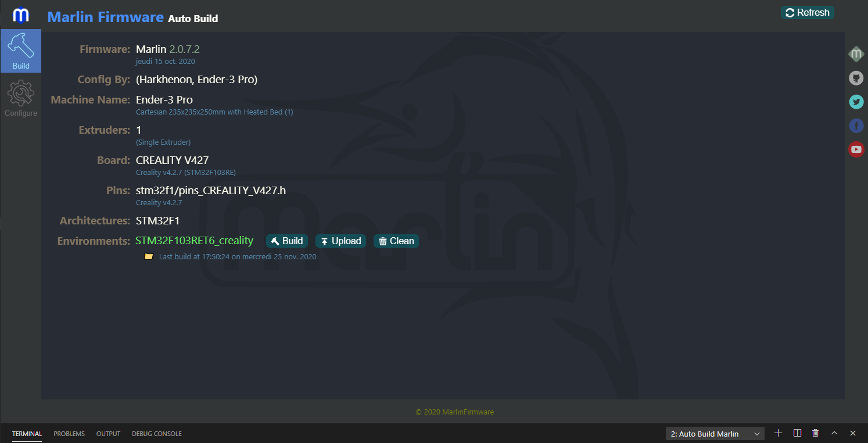Screen dimensions: 868x443
Task: Click the '(Harkhenon, Ender-3 Pro)' config author
Action: [196, 80]
